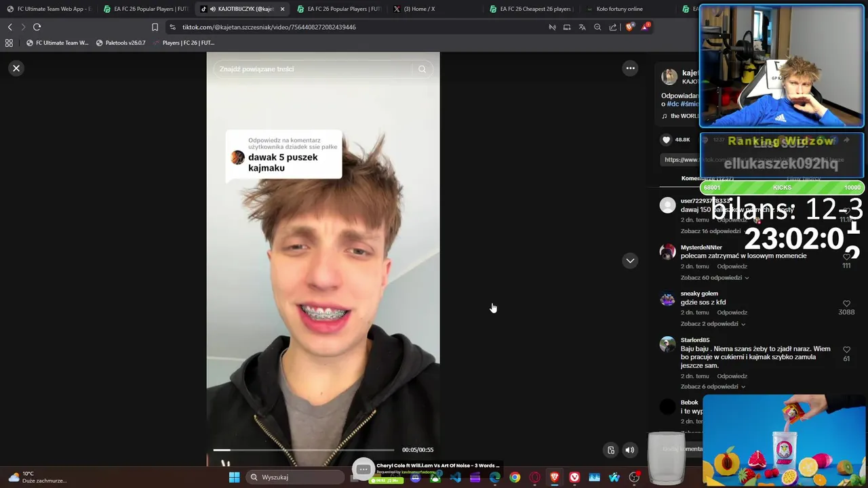
Task: Open Discord from taskbar
Action: [415, 477]
